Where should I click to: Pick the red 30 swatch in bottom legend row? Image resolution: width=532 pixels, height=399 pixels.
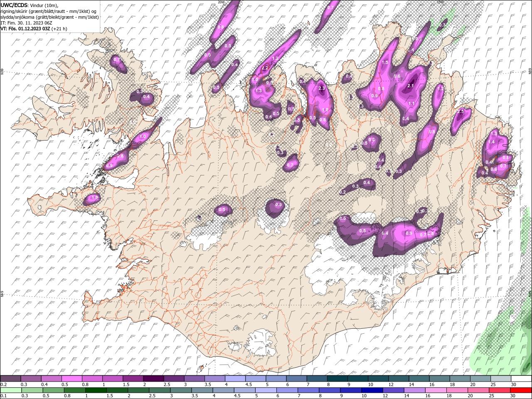[521, 390]
